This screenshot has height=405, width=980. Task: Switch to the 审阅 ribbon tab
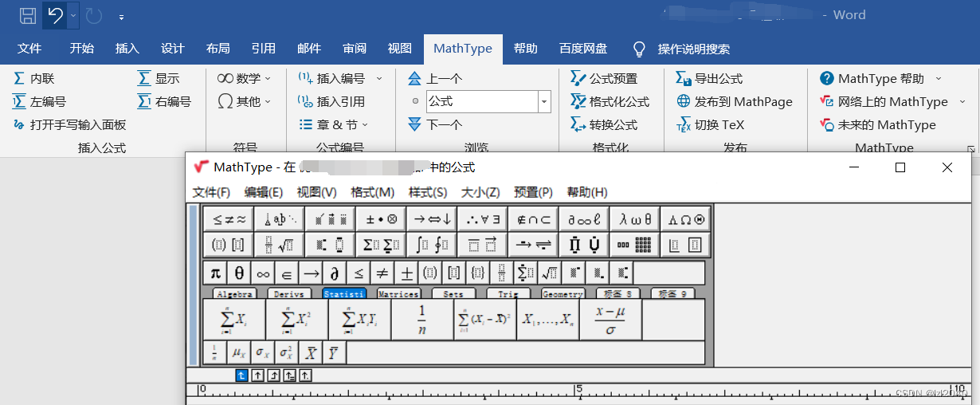tap(355, 49)
